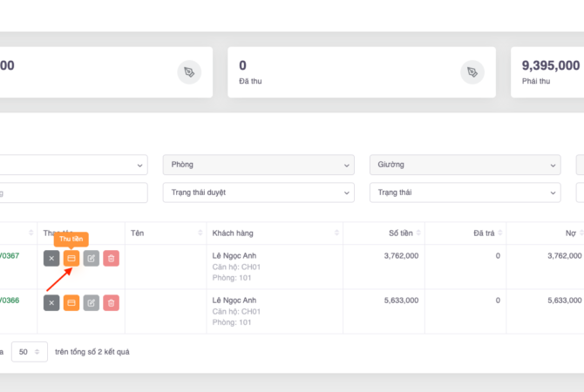This screenshot has height=392, width=584.
Task: Expand the Trạng thái dropdown
Action: (465, 193)
